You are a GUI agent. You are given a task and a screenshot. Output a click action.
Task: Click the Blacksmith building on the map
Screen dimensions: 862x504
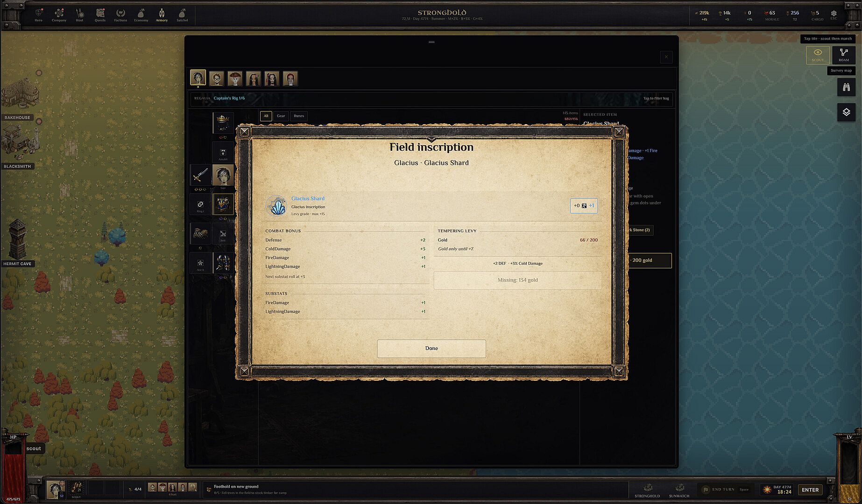[x=20, y=142]
